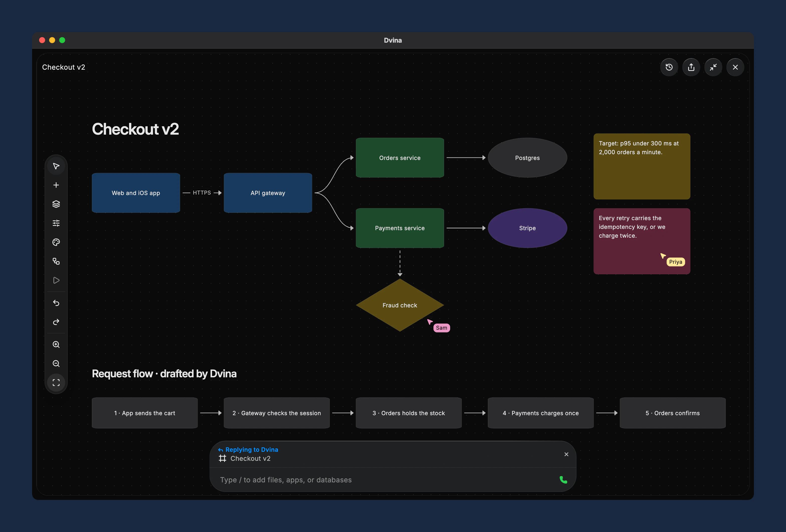Image resolution: width=786 pixels, height=532 pixels.
Task: Open the layers stack tool
Action: pyautogui.click(x=56, y=204)
